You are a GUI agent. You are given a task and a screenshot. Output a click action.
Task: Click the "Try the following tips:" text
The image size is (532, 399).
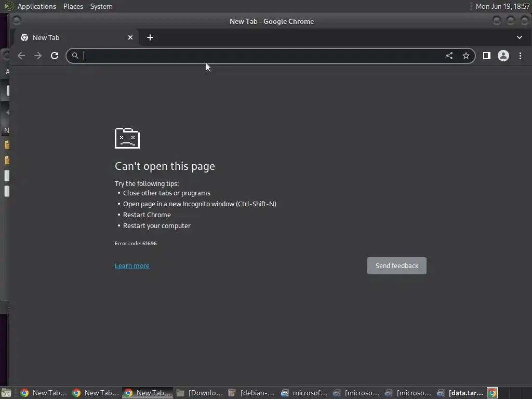pyautogui.click(x=147, y=183)
